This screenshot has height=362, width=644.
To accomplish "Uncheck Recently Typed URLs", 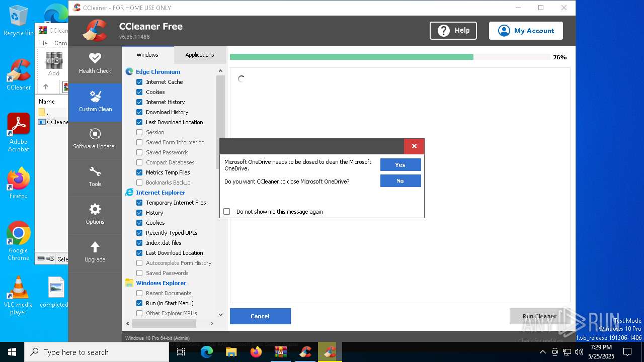I will pyautogui.click(x=139, y=233).
